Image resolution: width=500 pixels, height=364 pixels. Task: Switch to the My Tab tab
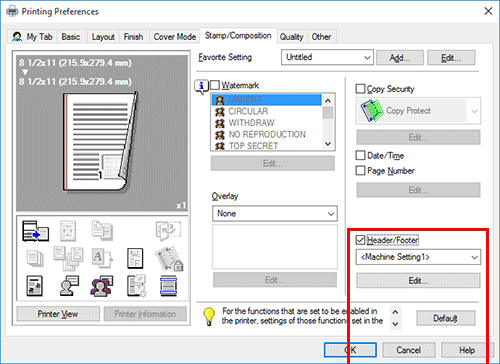pyautogui.click(x=33, y=37)
